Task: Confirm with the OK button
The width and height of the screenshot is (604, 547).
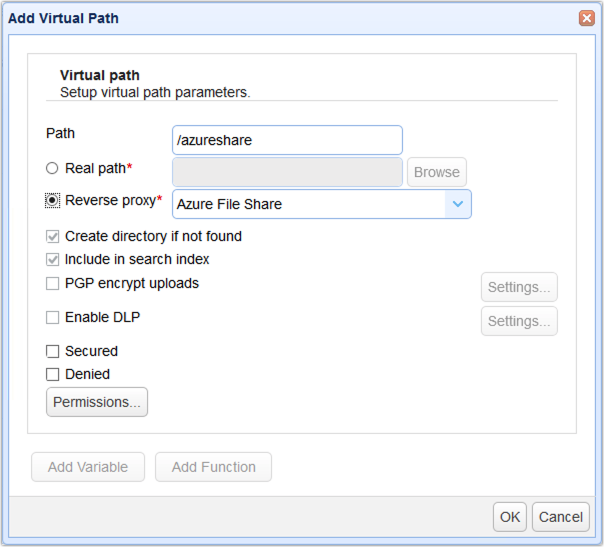Action: pos(510,517)
